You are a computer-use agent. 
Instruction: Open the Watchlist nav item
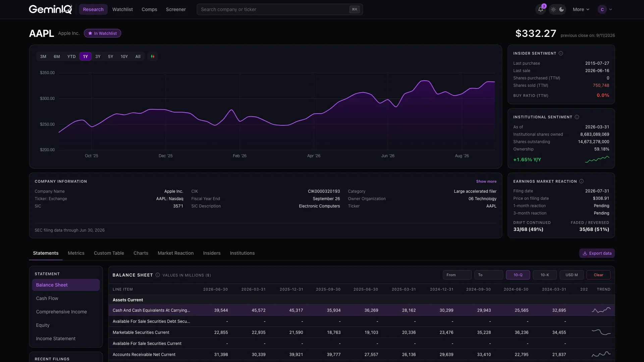pos(122,9)
